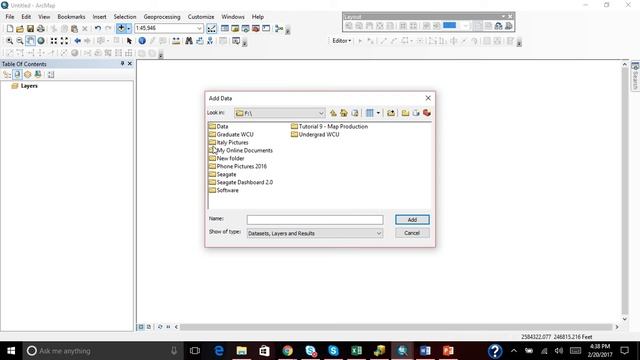This screenshot has height=360, width=640.
Task: Select the Seagate Dashboard 2.0 folder
Action: coord(241,182)
